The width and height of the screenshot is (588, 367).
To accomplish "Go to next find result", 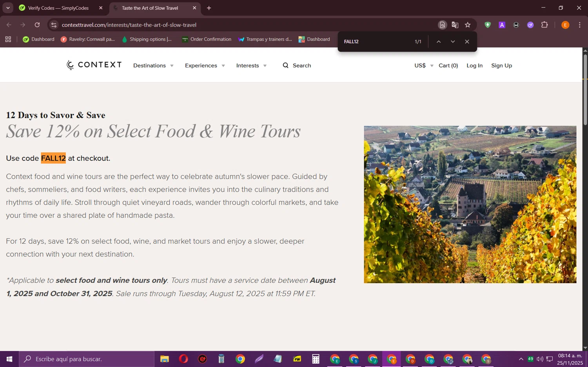I will click(x=453, y=42).
